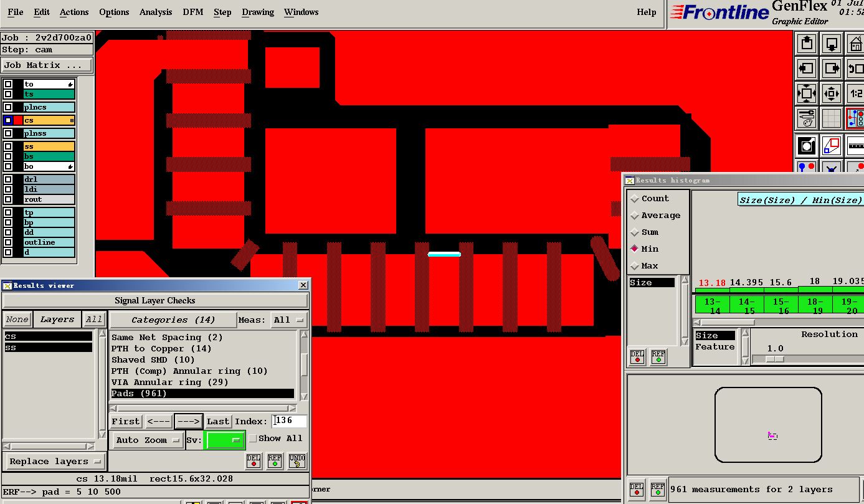Screen dimensions: 864x504
Task: Select the area zoom rectangles icon
Action: pos(832,146)
